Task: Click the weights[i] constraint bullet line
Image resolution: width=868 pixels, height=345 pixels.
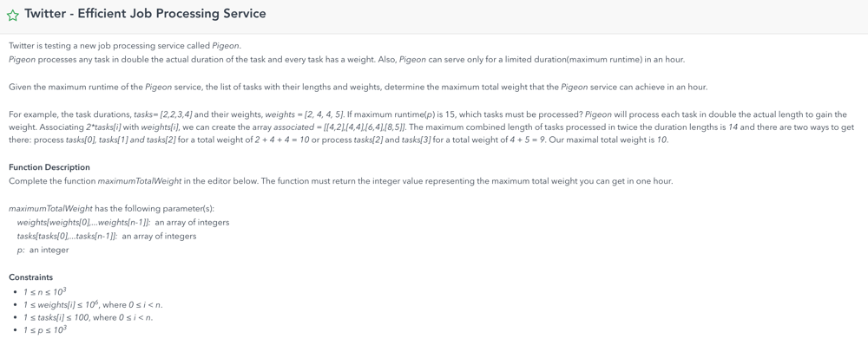Action: click(x=93, y=304)
